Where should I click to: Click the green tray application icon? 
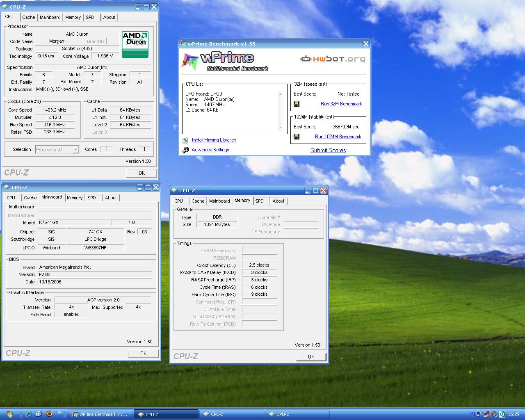click(502, 414)
